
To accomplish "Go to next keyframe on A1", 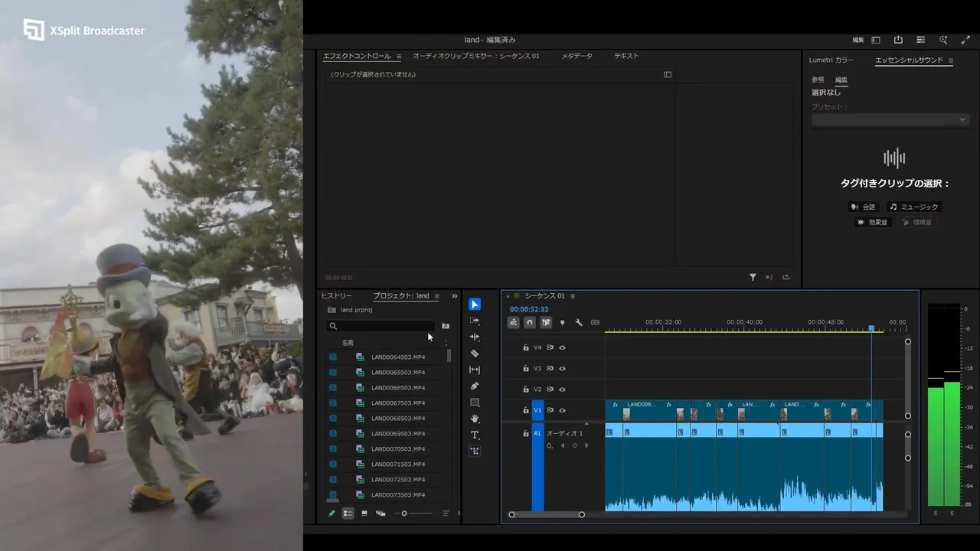I will pyautogui.click(x=587, y=445).
